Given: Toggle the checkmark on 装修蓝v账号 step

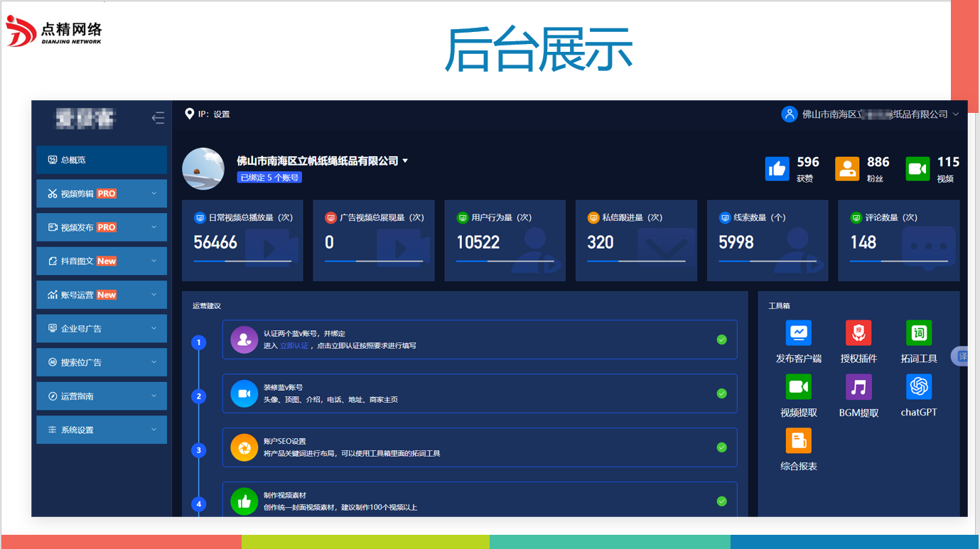Looking at the screenshot, I should click(x=721, y=393).
